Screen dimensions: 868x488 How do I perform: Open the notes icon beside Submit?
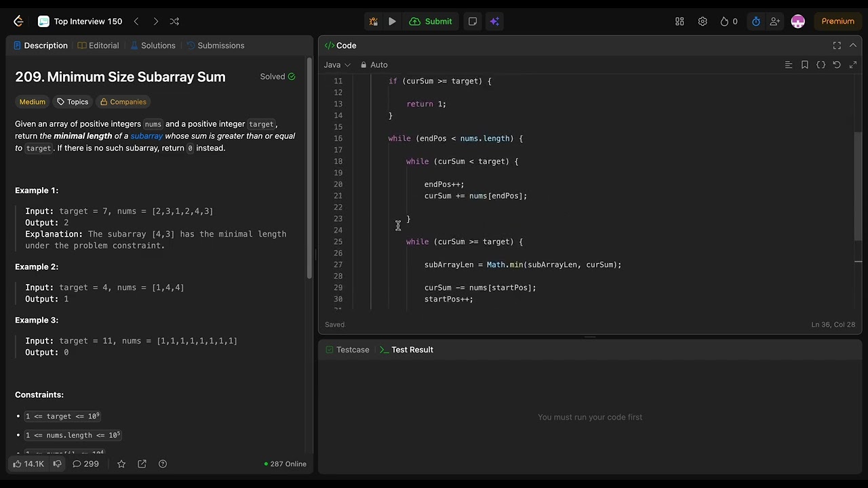pos(473,21)
